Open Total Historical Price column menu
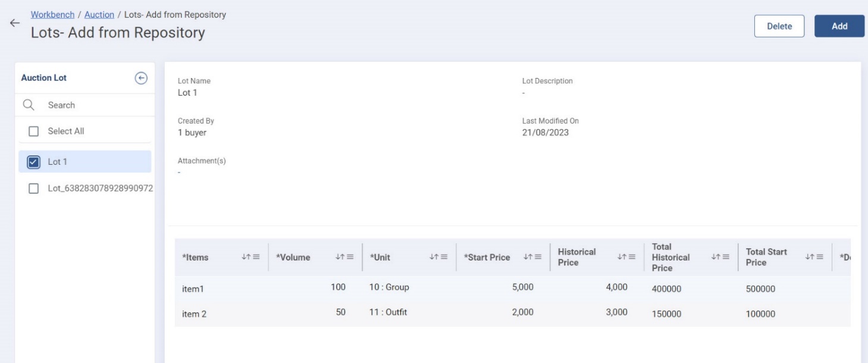This screenshot has height=363, width=868. point(722,257)
